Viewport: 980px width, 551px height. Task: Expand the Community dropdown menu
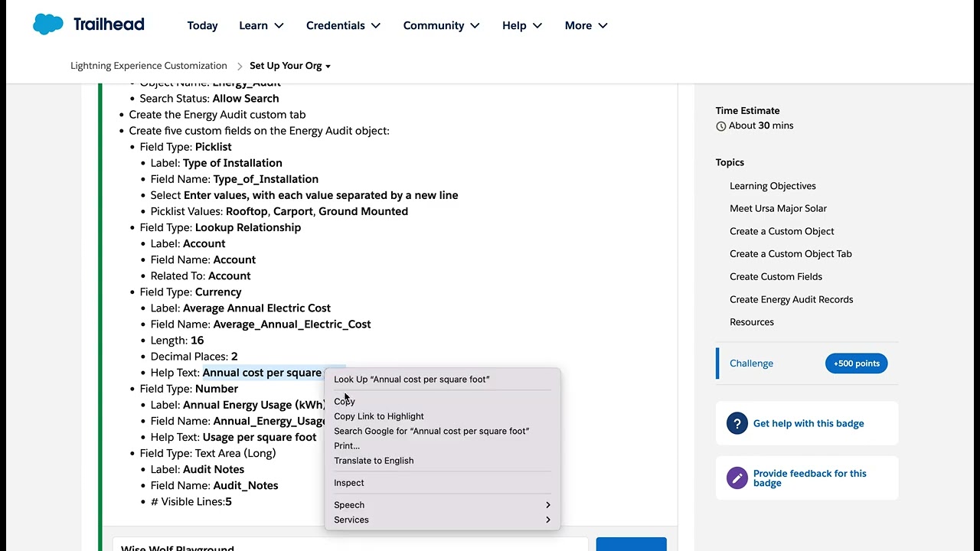[x=441, y=25]
